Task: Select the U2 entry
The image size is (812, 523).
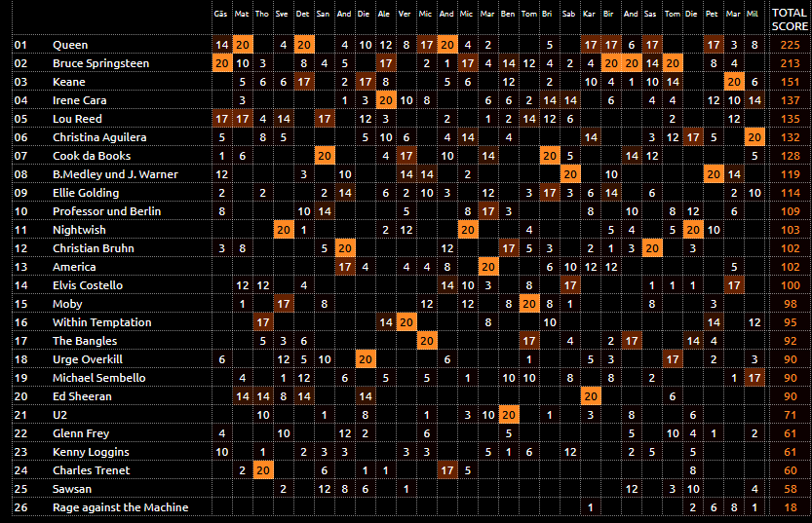Action: pyautogui.click(x=59, y=415)
